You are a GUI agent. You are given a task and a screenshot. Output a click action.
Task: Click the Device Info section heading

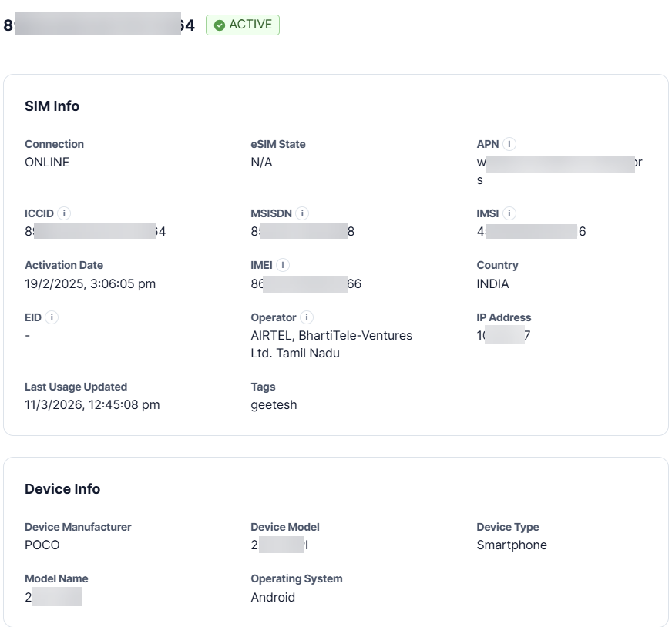pyautogui.click(x=62, y=489)
